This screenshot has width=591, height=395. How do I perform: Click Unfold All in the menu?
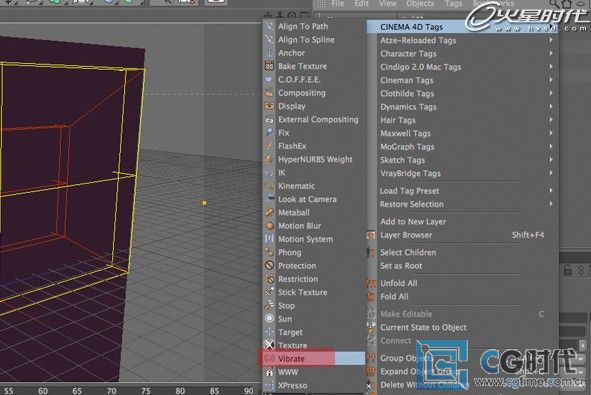point(398,283)
